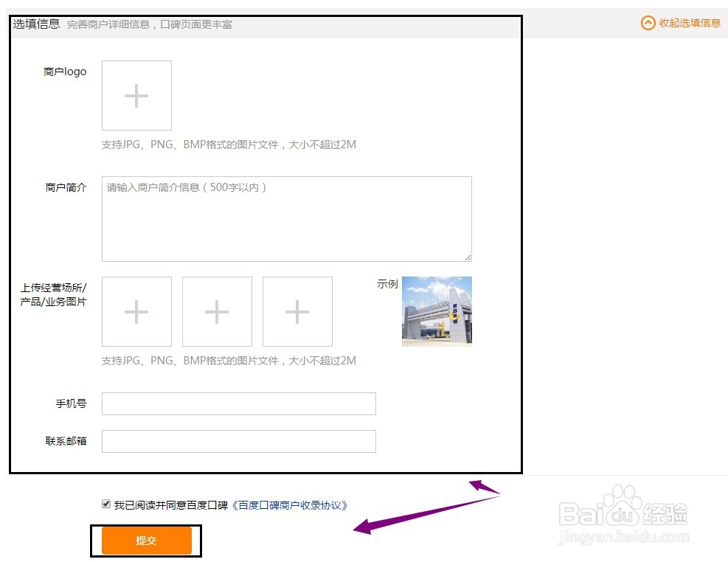The width and height of the screenshot is (728, 562).
Task: Click the 商户logo label
Action: coord(65,72)
